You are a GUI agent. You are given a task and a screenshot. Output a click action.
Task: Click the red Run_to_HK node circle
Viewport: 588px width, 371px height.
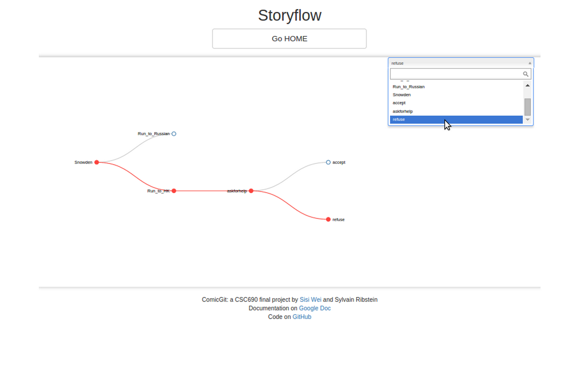pyautogui.click(x=174, y=191)
